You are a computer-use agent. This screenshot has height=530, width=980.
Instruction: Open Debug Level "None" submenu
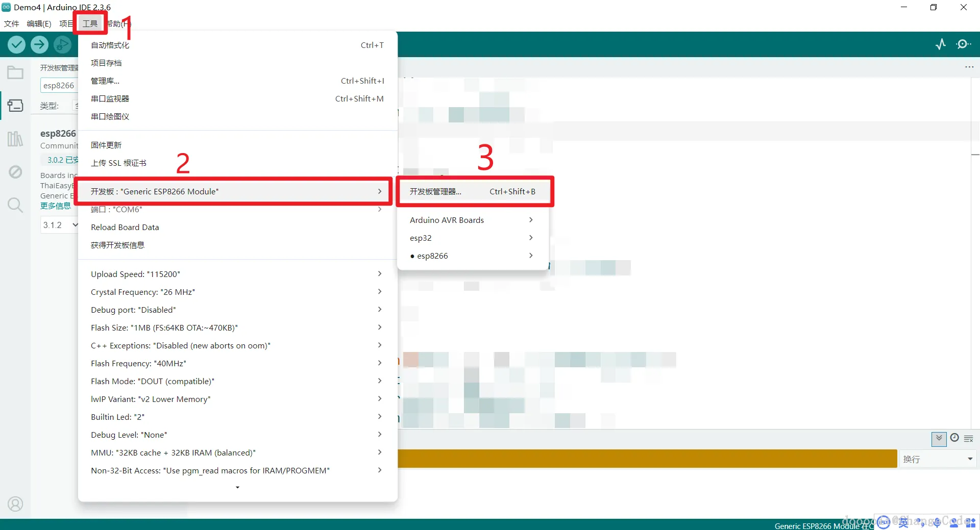click(238, 435)
